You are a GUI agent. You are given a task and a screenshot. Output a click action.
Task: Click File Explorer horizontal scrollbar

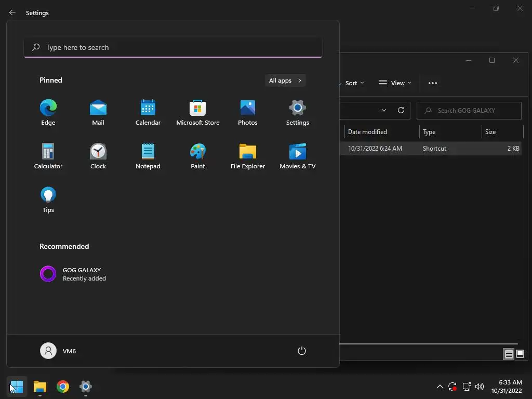coord(429,344)
